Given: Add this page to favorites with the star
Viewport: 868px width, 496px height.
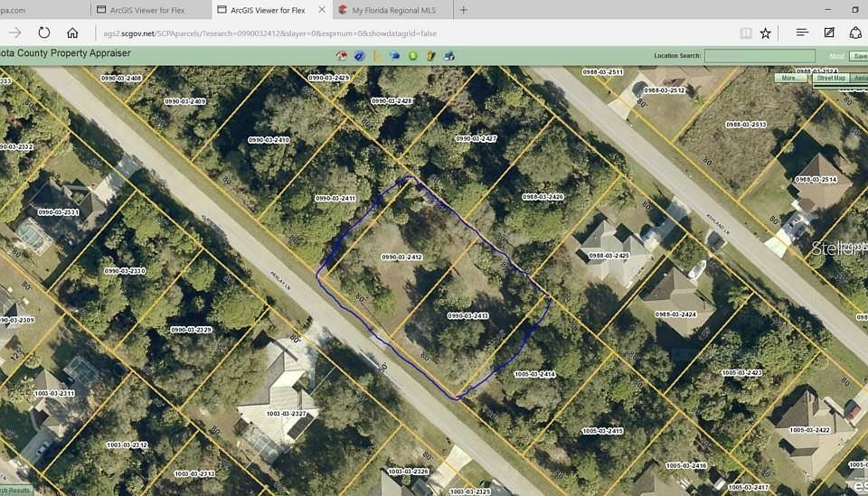Looking at the screenshot, I should coord(766,33).
